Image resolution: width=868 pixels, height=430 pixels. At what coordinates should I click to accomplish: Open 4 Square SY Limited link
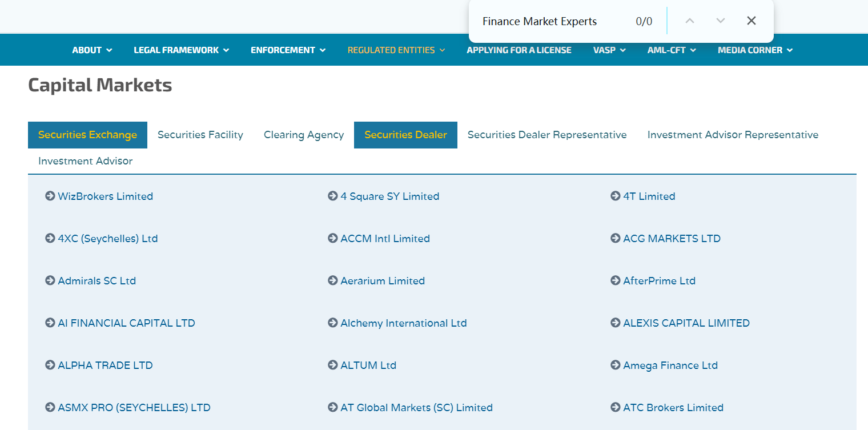click(x=390, y=196)
